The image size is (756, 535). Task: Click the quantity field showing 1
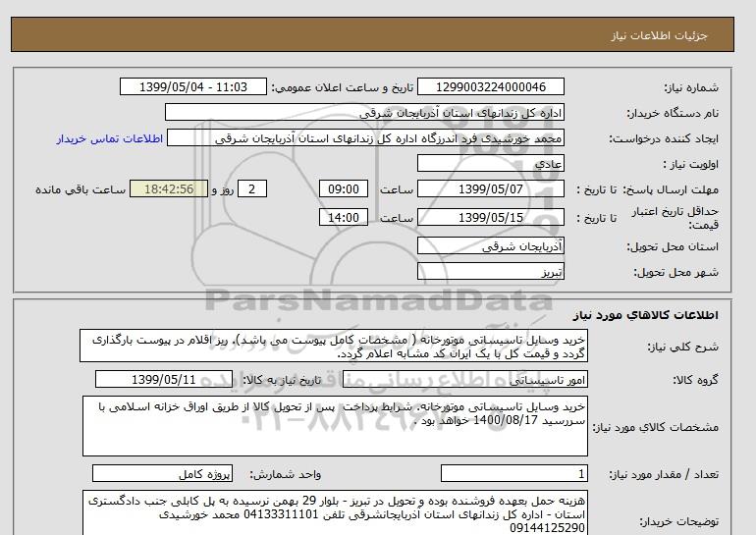pyautogui.click(x=514, y=474)
